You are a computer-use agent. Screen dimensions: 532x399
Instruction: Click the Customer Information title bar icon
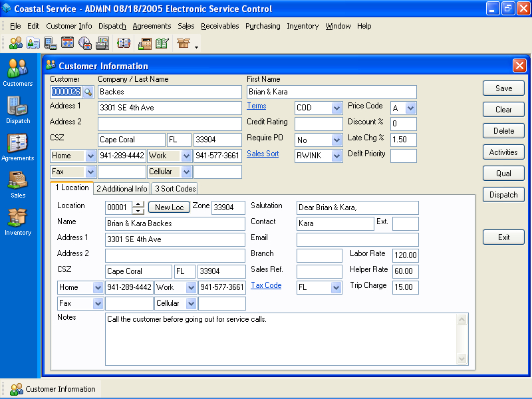click(x=51, y=65)
